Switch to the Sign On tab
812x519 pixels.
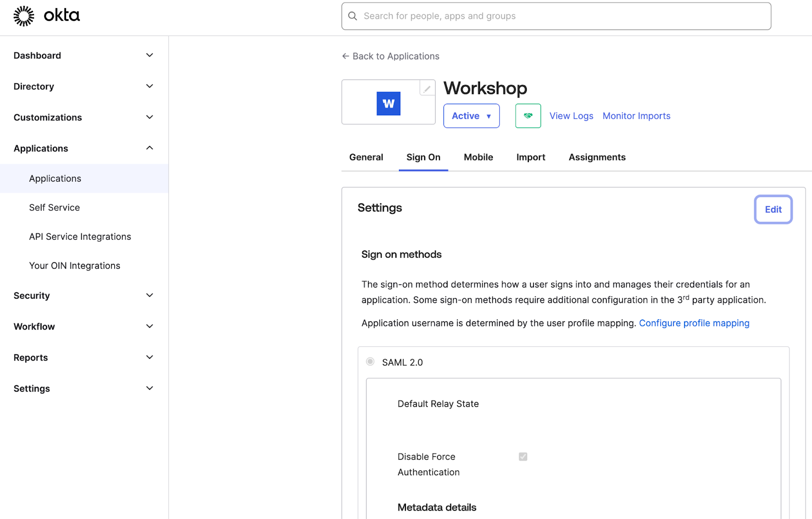point(423,157)
